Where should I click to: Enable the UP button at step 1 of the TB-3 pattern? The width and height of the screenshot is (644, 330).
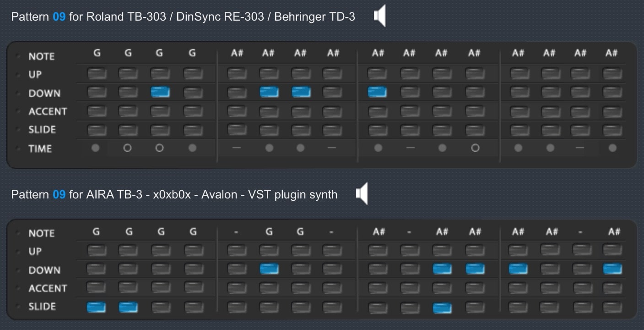97,251
